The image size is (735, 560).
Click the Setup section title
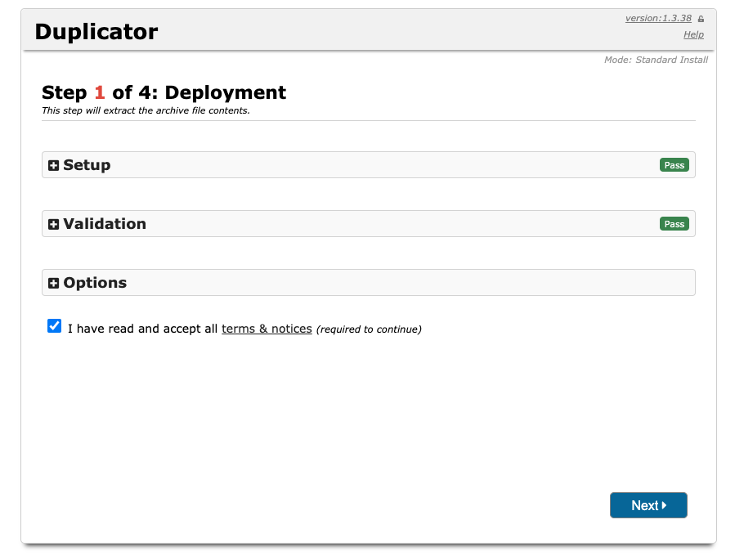[x=87, y=165]
